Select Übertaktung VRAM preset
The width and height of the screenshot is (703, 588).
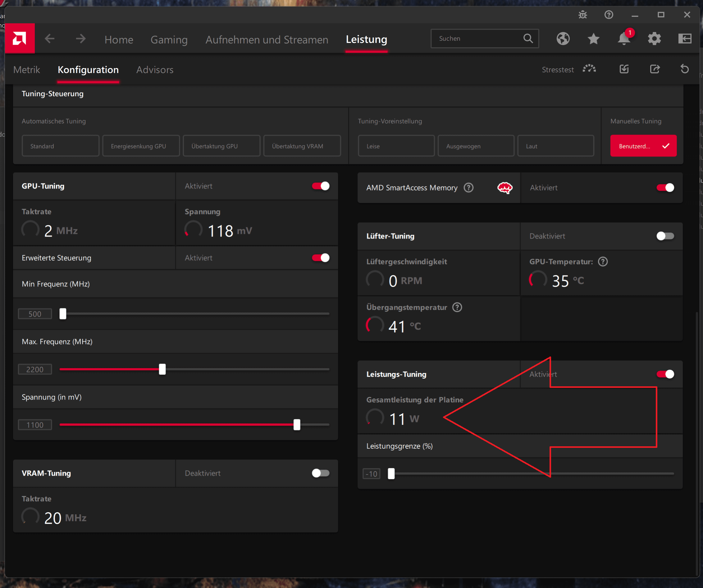(302, 146)
